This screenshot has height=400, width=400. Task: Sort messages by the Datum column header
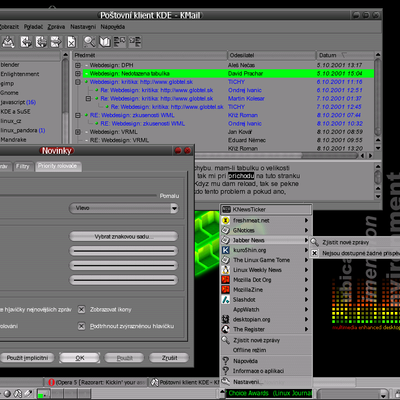coord(345,55)
